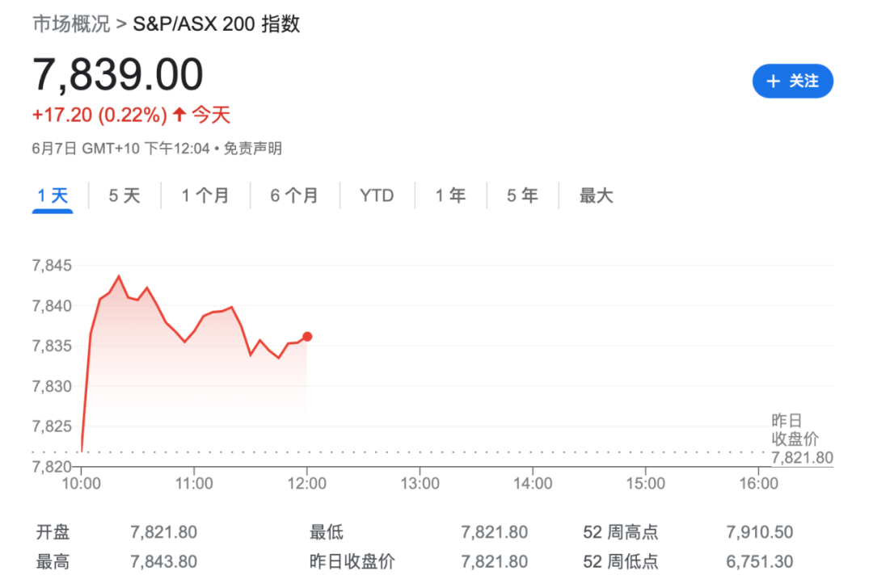Select the 6 个月 range tab
Screen dimensions: 873x588
(294, 195)
